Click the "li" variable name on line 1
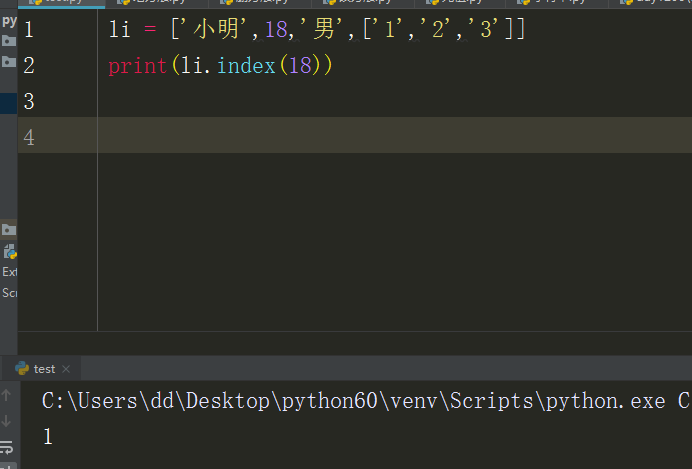Screen dimensions: 692x469 point(120,30)
